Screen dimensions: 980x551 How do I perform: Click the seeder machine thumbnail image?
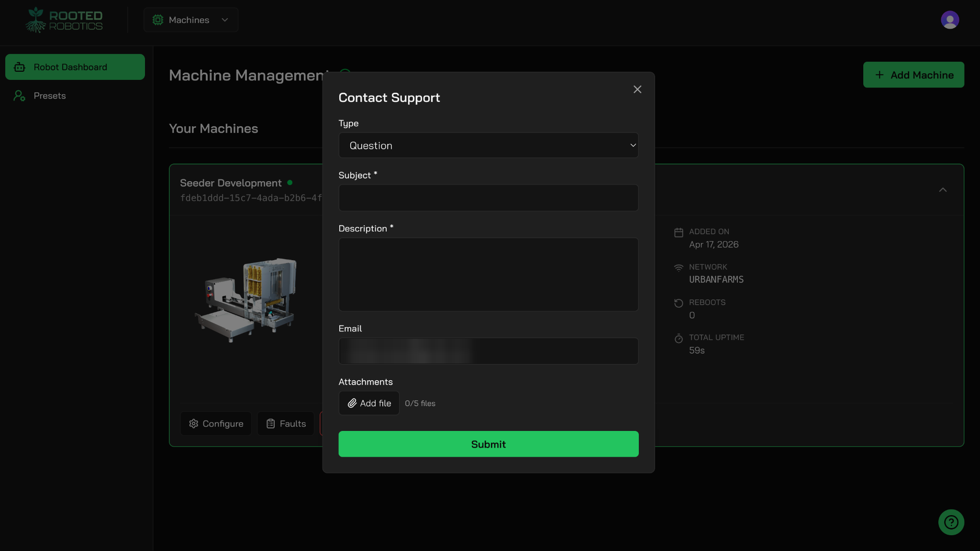click(x=246, y=299)
